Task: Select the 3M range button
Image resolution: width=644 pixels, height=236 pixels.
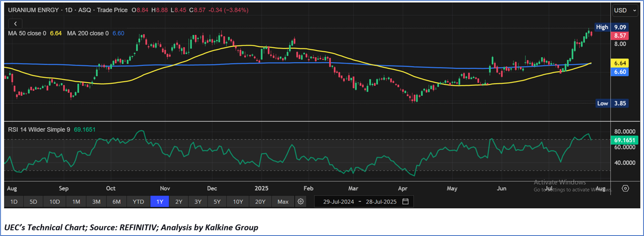Action: point(96,202)
